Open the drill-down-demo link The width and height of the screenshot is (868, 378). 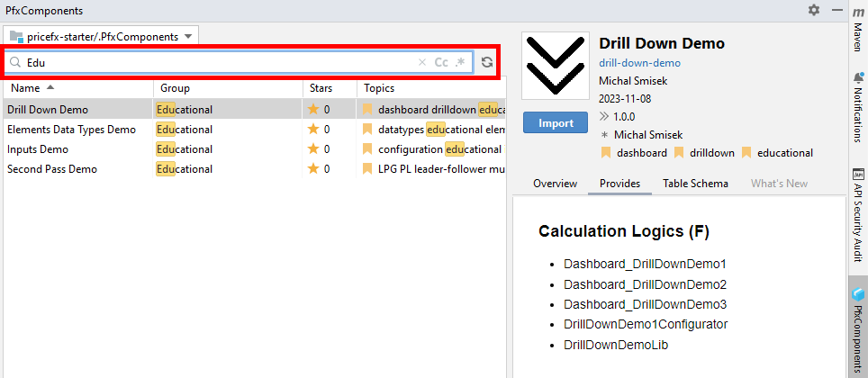click(x=639, y=63)
